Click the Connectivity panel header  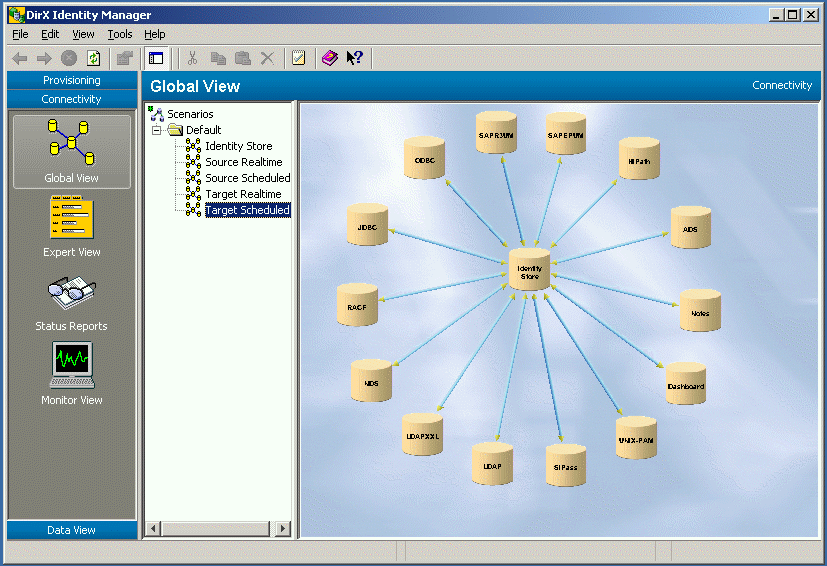[72, 99]
